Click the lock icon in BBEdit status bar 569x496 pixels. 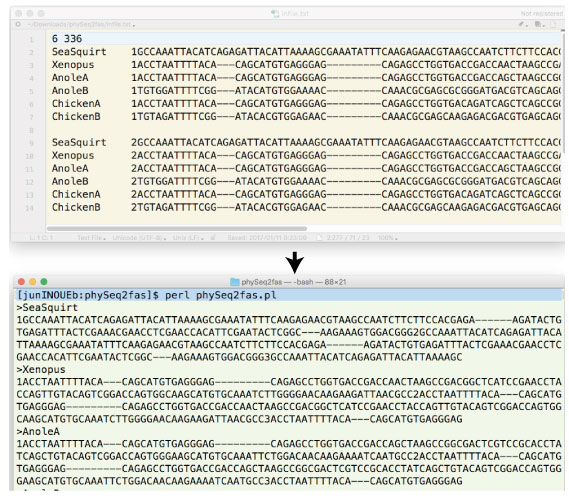pos(213,238)
